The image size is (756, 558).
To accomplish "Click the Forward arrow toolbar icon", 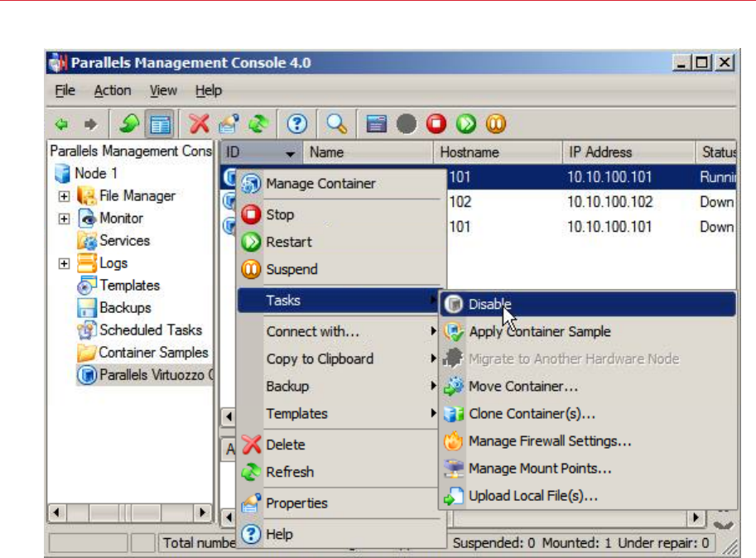I will click(90, 124).
